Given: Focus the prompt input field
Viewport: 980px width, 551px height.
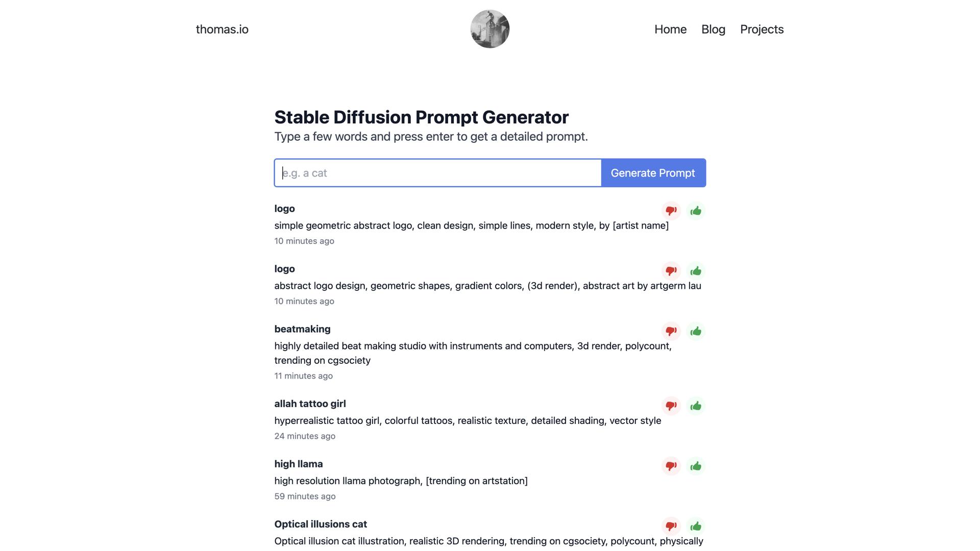Looking at the screenshot, I should coord(437,173).
